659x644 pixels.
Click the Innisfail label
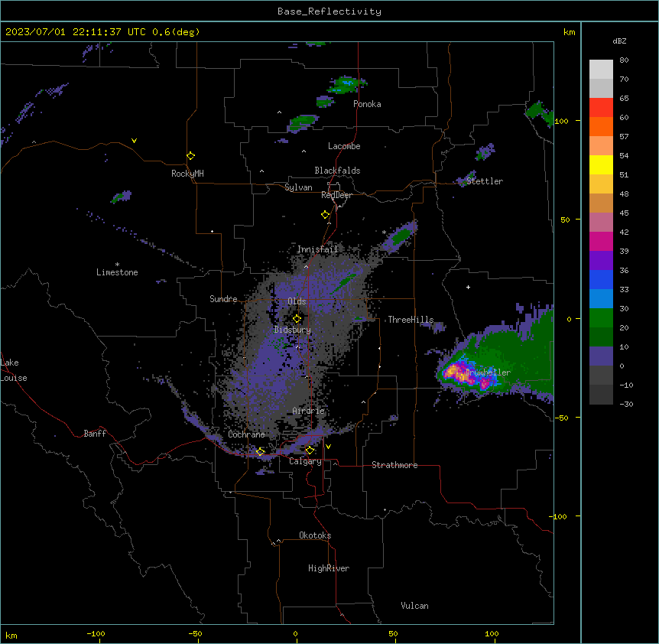click(317, 249)
